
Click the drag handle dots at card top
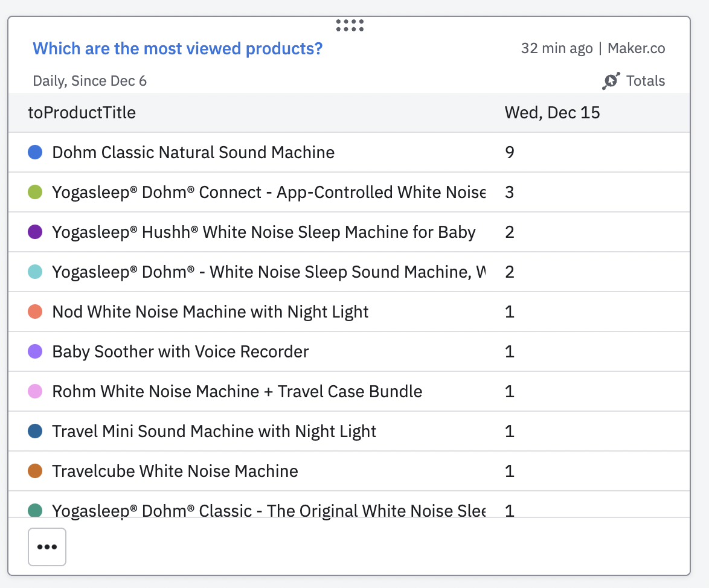click(x=350, y=25)
